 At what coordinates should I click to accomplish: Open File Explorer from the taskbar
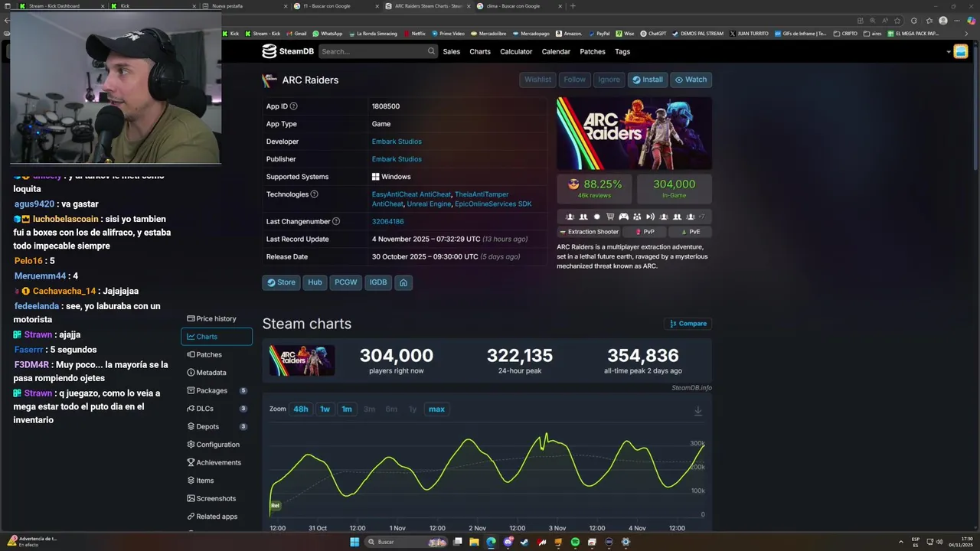pyautogui.click(x=474, y=542)
